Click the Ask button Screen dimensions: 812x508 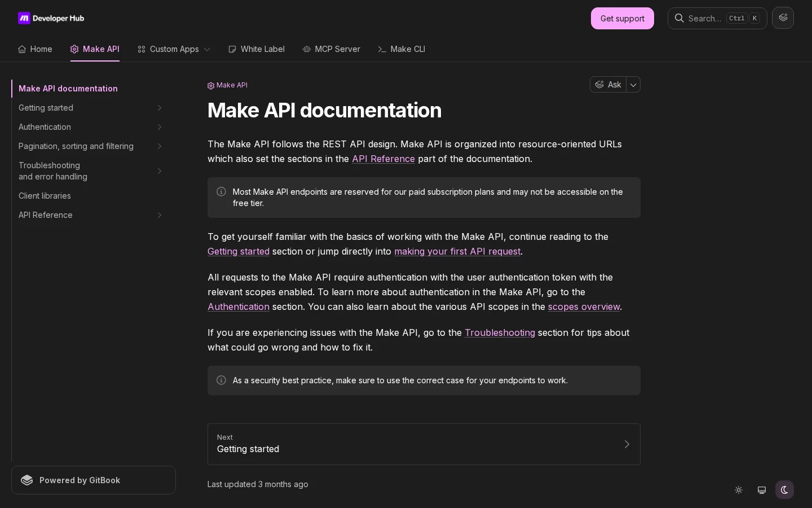tap(608, 85)
